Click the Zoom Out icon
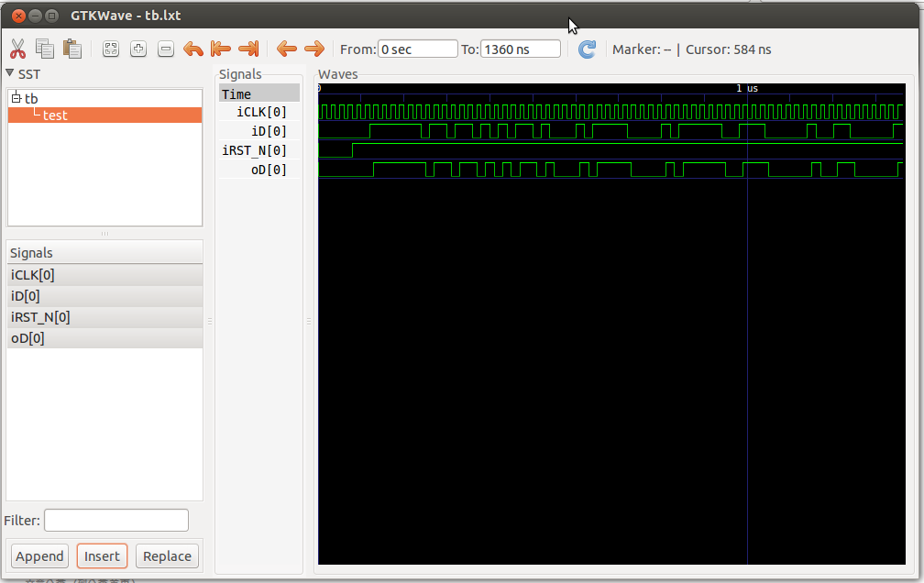The height and width of the screenshot is (583, 924). 166,48
